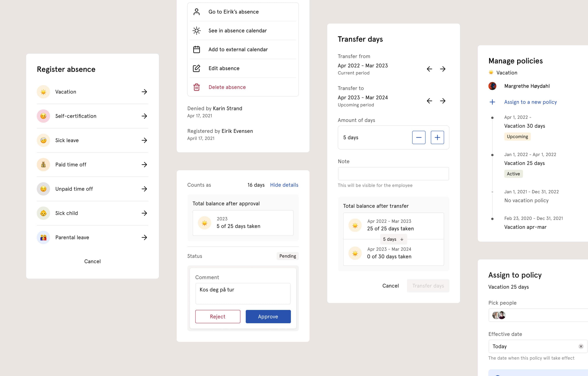588x376 pixels.
Task: Click Assign to a new policy link
Action: click(x=530, y=102)
